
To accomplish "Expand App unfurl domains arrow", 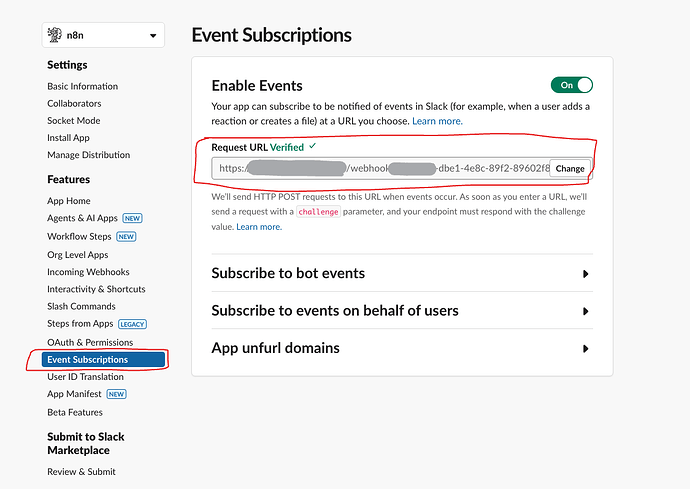I will pyautogui.click(x=585, y=349).
